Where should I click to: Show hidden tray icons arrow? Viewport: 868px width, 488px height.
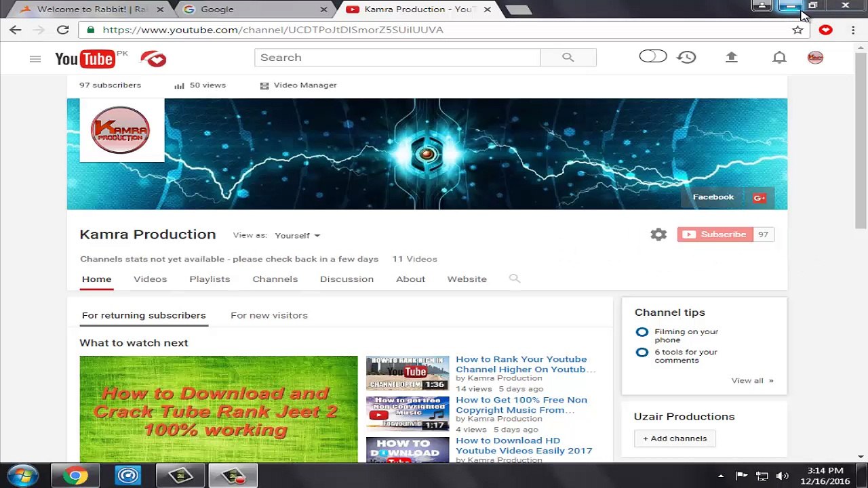(721, 476)
